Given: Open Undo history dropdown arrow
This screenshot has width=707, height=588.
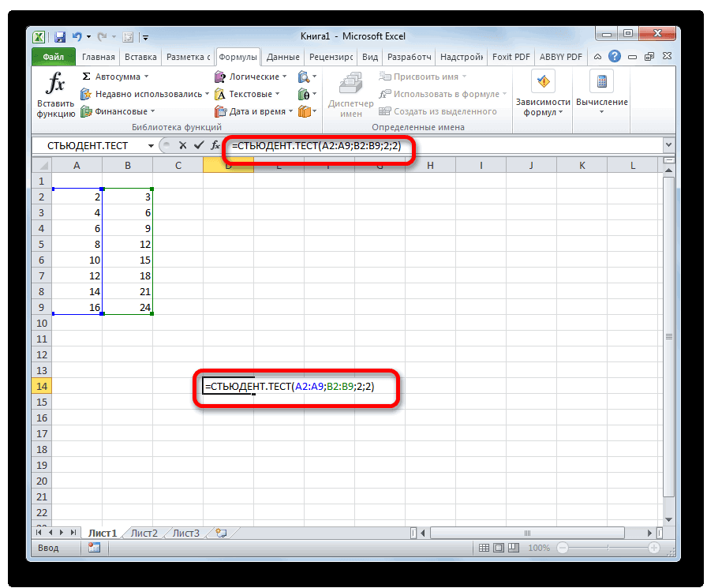Looking at the screenshot, I should (x=89, y=36).
